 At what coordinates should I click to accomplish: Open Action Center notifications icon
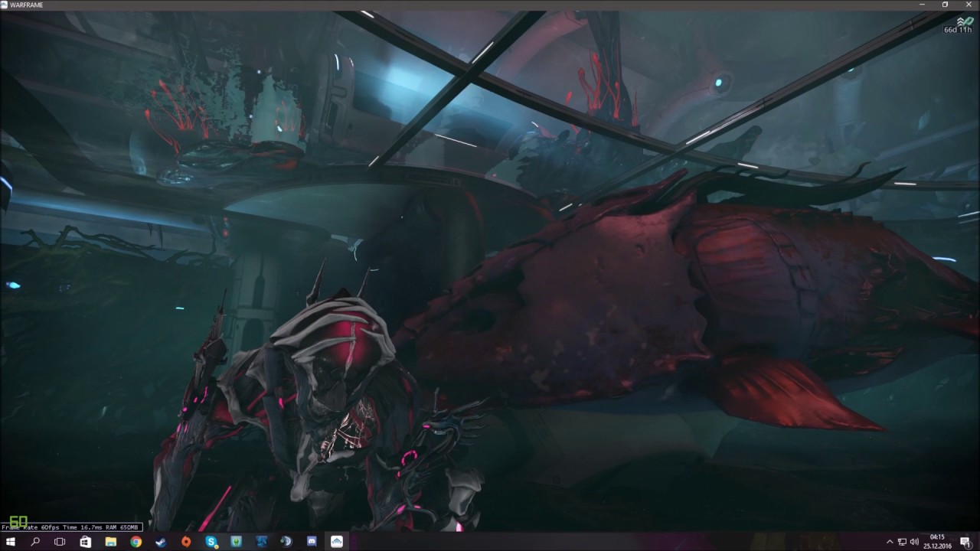pyautogui.click(x=965, y=542)
